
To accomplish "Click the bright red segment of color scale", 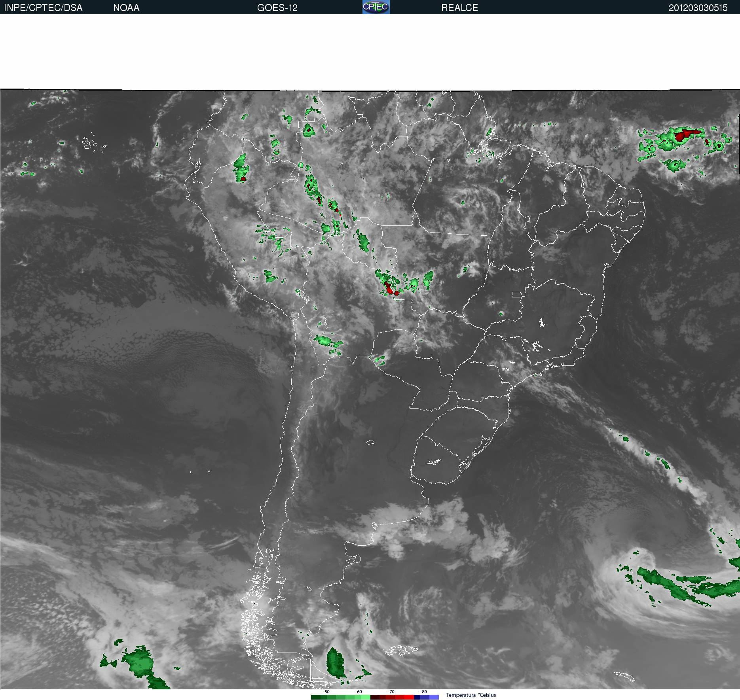I will pos(409,697).
